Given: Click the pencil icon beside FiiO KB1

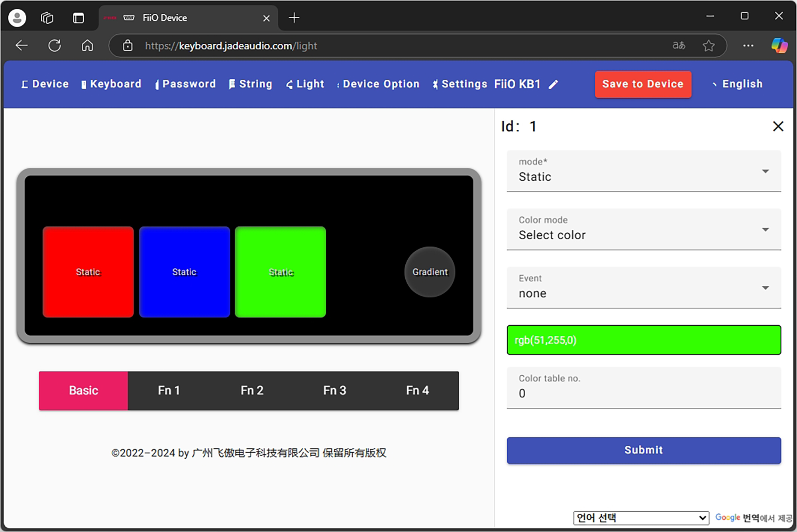Looking at the screenshot, I should point(553,84).
